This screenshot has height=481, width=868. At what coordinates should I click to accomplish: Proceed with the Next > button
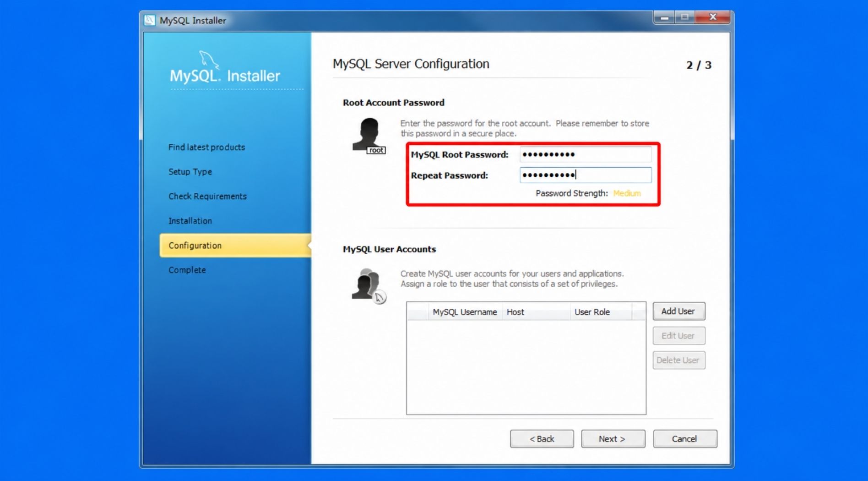pyautogui.click(x=613, y=439)
